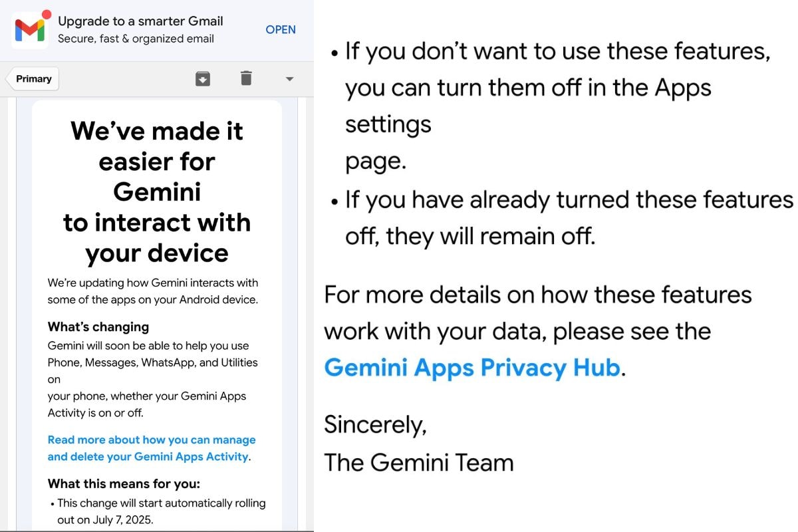The height and width of the screenshot is (532, 798).
Task: Click 'Secure, fast & organized email' subtitle
Action: coord(136,39)
